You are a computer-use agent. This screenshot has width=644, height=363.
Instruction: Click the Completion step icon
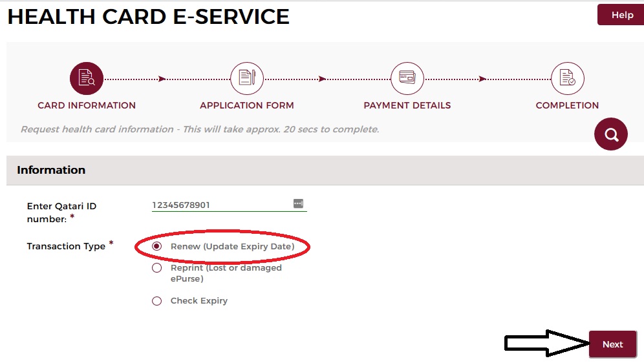567,79
